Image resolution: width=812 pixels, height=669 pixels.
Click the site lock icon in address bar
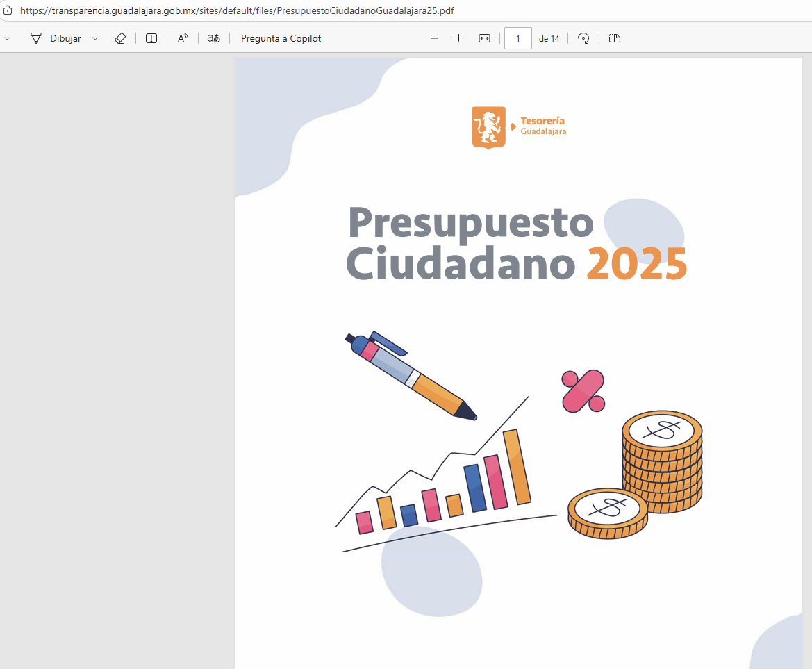click(8, 10)
